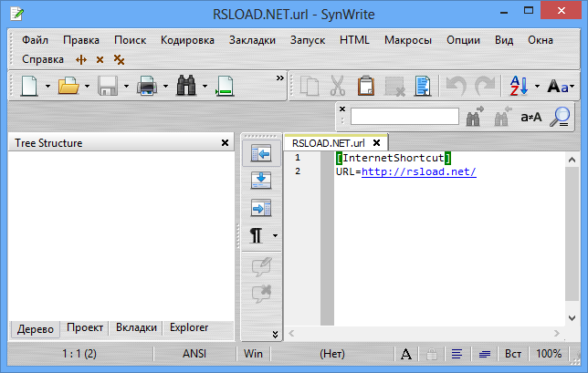588x373 pixels.
Task: Expand side toolbar with bottom double chevron
Action: click(275, 334)
